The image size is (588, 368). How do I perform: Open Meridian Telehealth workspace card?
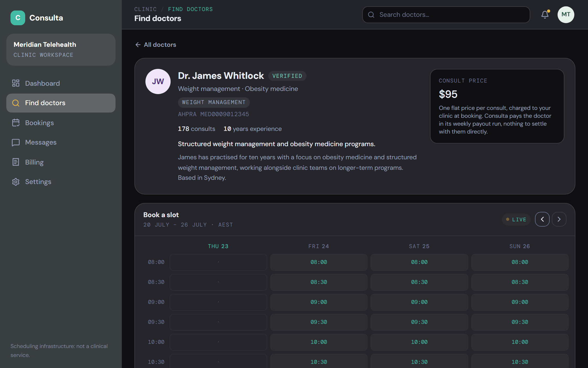point(61,50)
